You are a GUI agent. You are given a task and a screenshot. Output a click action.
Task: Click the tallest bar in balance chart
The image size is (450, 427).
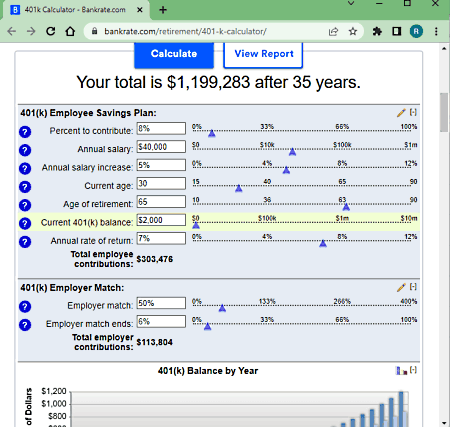coord(401,409)
